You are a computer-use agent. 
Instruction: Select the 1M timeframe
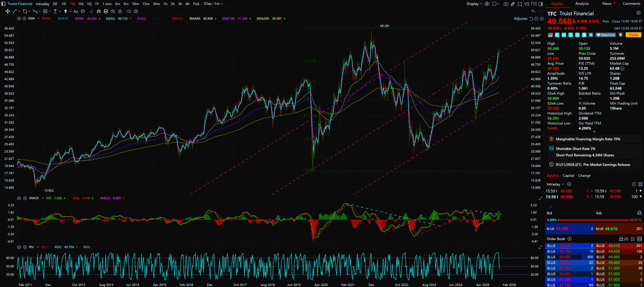[81, 4]
